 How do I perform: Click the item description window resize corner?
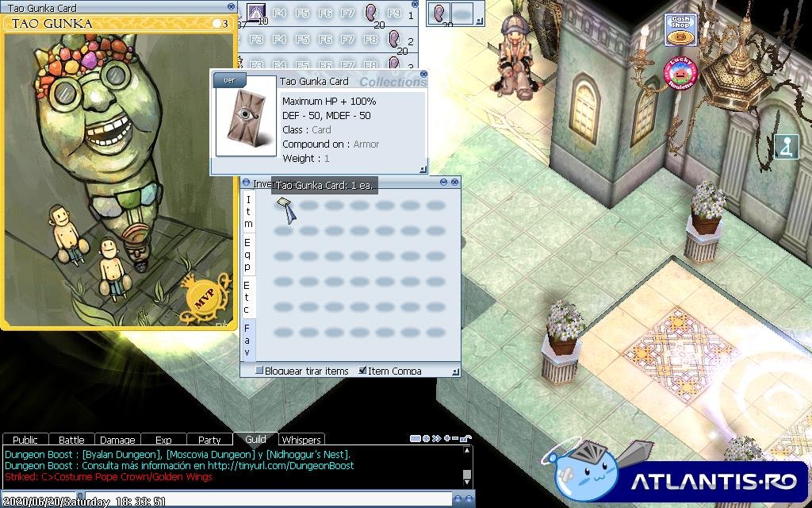423,169
